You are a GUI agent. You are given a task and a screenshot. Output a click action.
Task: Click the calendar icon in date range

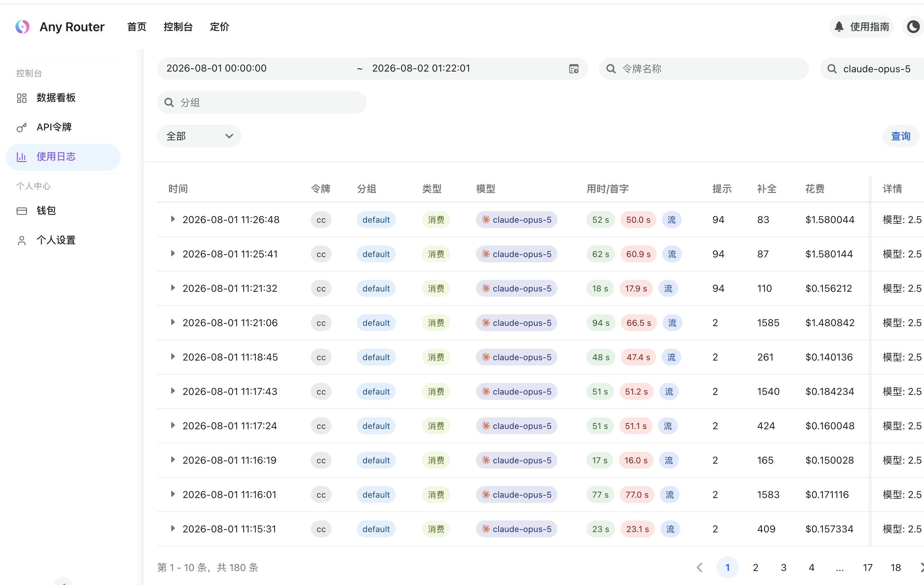pyautogui.click(x=574, y=69)
